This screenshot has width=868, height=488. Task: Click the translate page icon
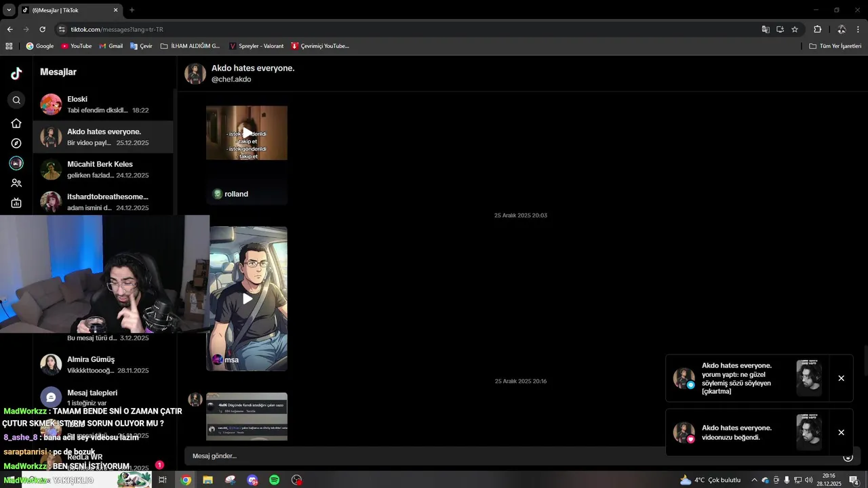coord(766,29)
